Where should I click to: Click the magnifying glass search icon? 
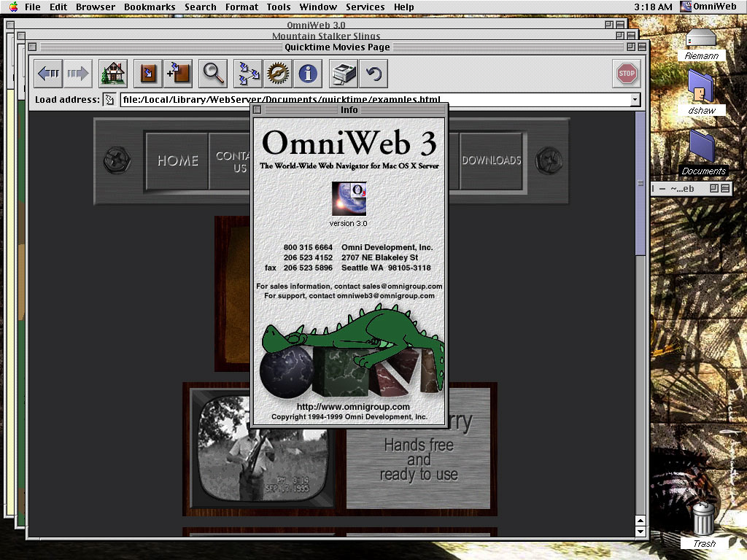213,74
